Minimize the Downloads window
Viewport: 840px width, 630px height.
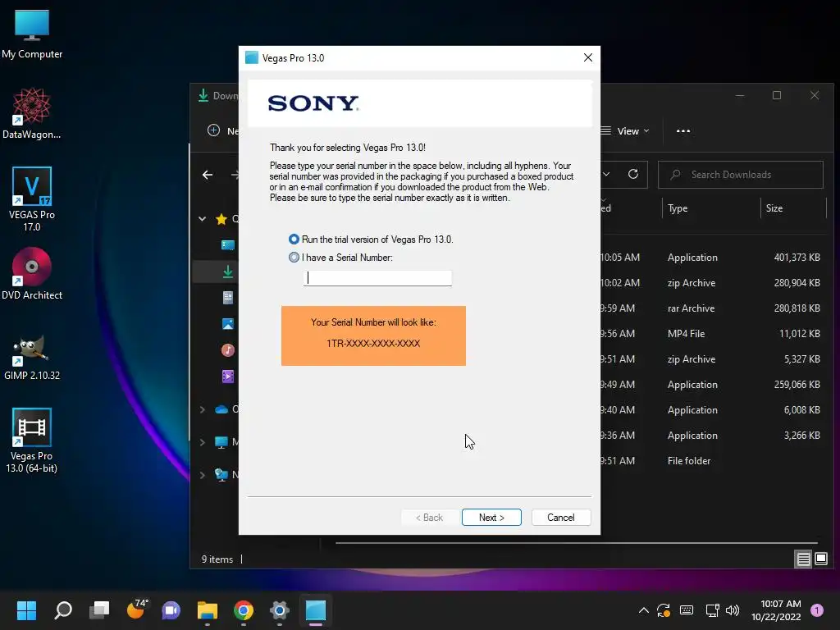(740, 95)
